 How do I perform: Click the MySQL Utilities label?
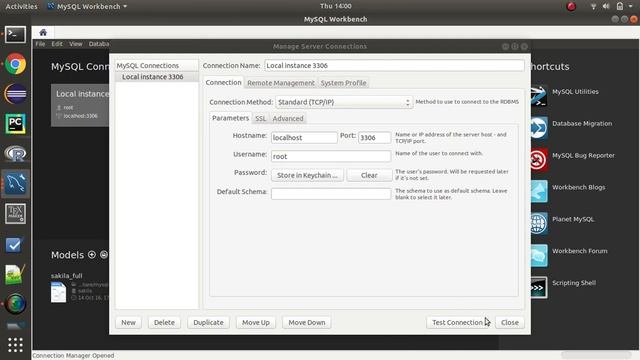click(x=575, y=91)
